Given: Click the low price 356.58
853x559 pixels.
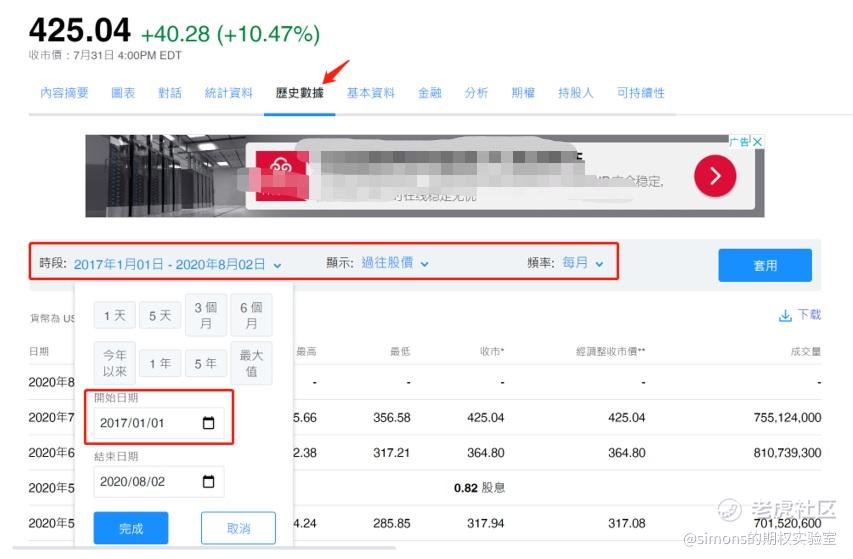Looking at the screenshot, I should coord(392,418).
